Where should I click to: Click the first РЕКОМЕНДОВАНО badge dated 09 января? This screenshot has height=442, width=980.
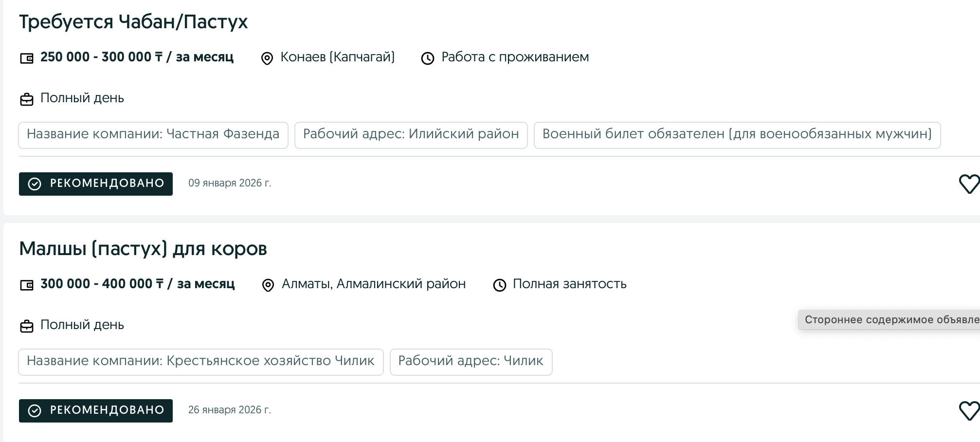coord(96,184)
